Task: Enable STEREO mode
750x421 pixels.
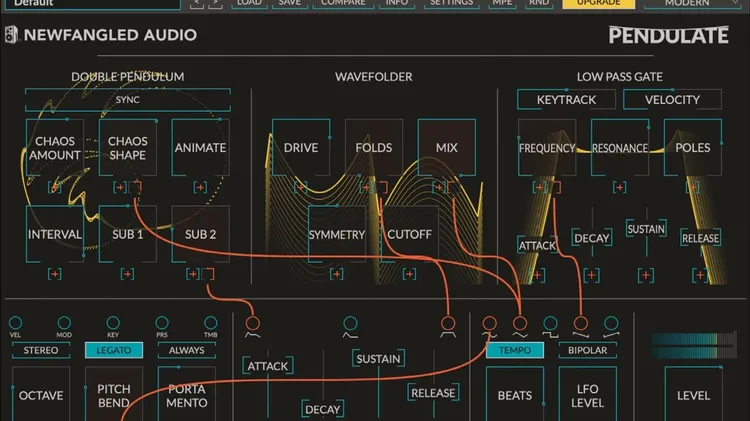Action: (x=41, y=350)
